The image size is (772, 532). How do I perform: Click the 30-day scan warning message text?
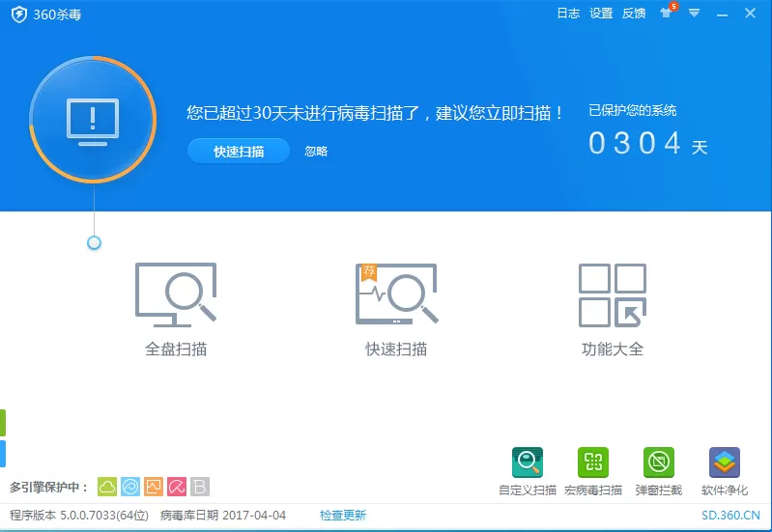point(374,113)
